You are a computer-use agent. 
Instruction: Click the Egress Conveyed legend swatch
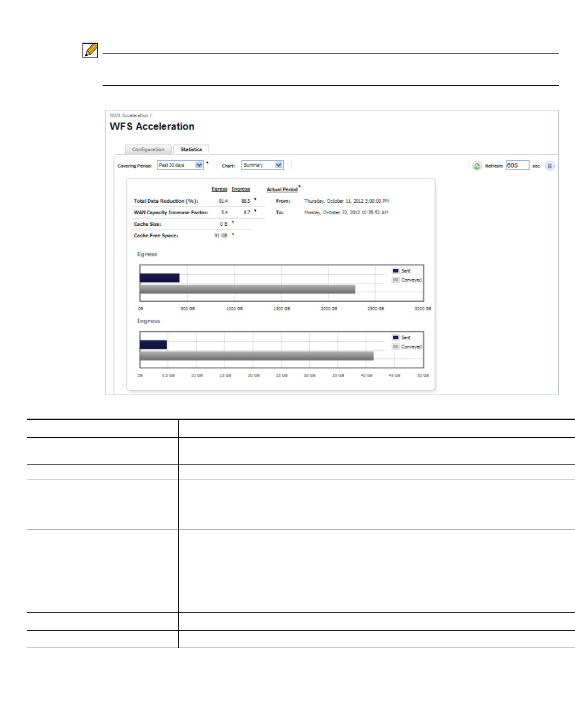click(x=396, y=280)
